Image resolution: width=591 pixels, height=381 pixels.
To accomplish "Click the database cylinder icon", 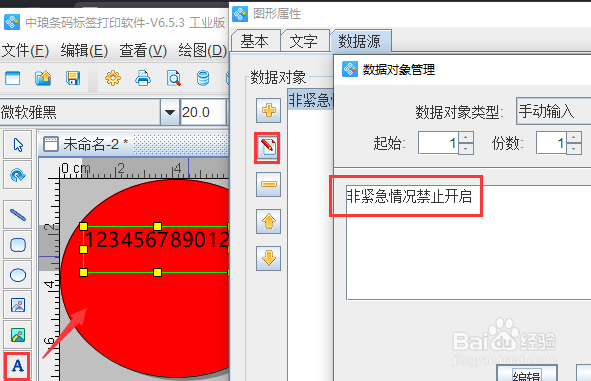I will tap(203, 78).
